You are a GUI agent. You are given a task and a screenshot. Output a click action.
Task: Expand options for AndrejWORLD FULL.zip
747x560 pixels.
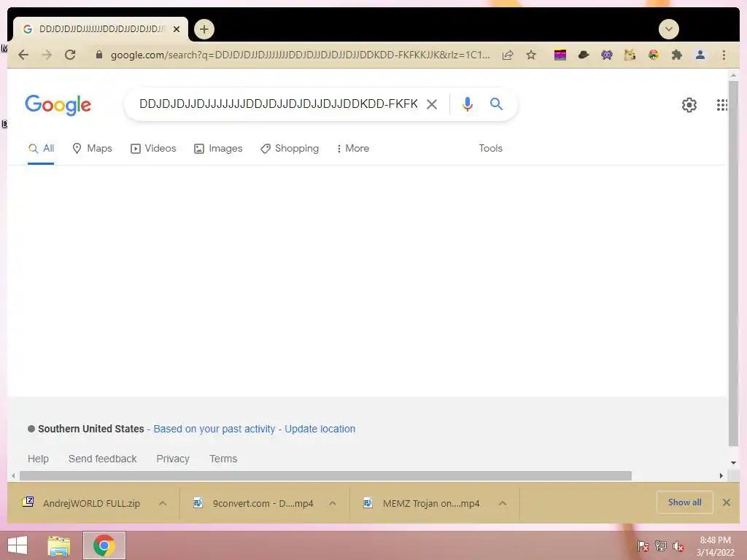(x=163, y=503)
